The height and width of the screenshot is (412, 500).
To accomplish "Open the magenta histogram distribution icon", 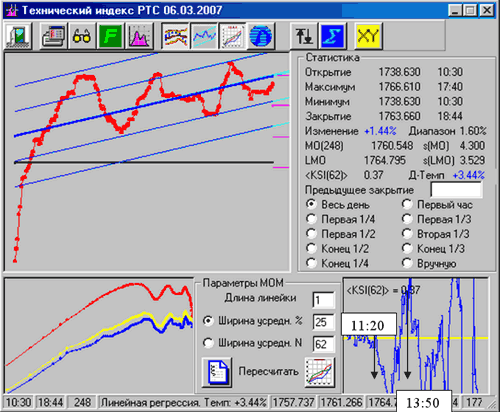I will [x=139, y=36].
